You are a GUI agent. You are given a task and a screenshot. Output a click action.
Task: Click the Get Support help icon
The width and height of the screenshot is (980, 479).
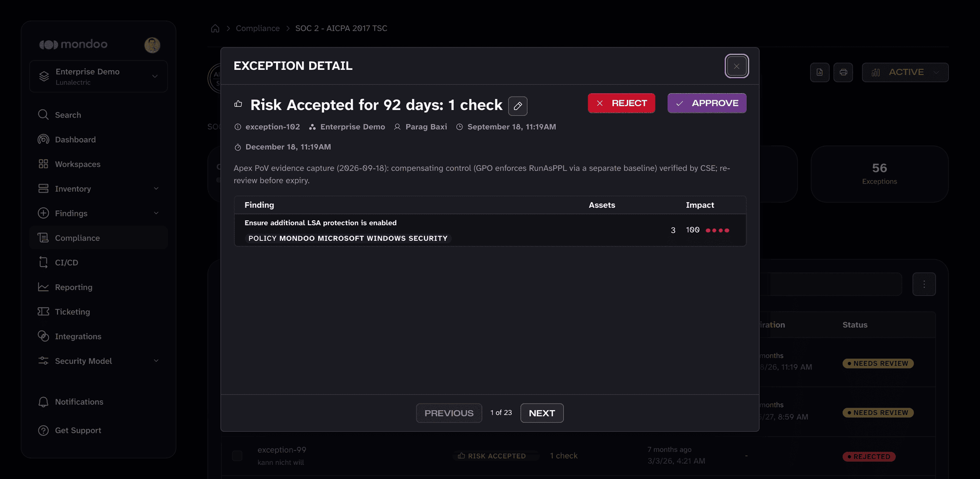[43, 430]
